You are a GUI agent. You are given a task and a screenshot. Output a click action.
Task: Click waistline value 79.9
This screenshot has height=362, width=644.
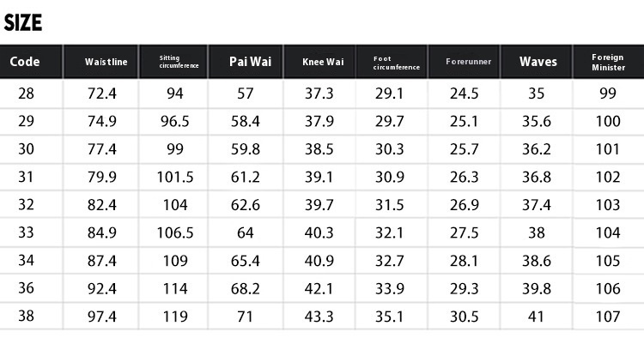click(102, 177)
